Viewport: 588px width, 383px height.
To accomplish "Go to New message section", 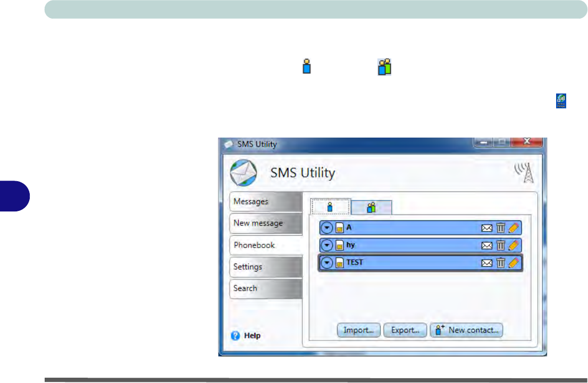I will 259,224.
